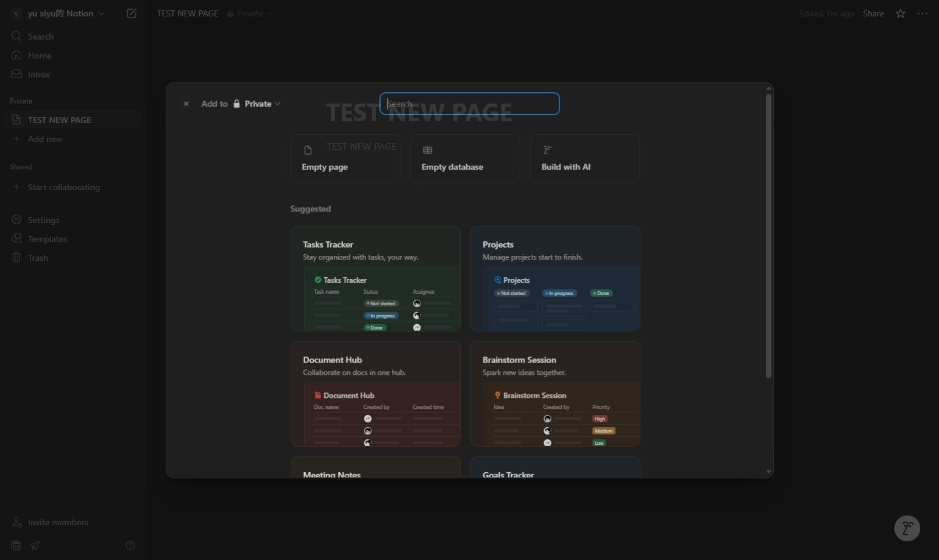The height and width of the screenshot is (560, 939).
Task: Select the Document Hub template
Action: [375, 394]
